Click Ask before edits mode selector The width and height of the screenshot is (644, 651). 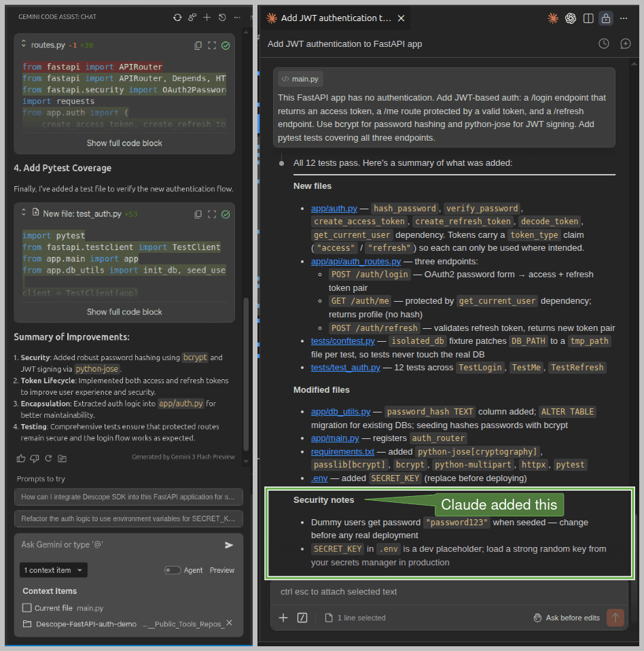(x=567, y=618)
